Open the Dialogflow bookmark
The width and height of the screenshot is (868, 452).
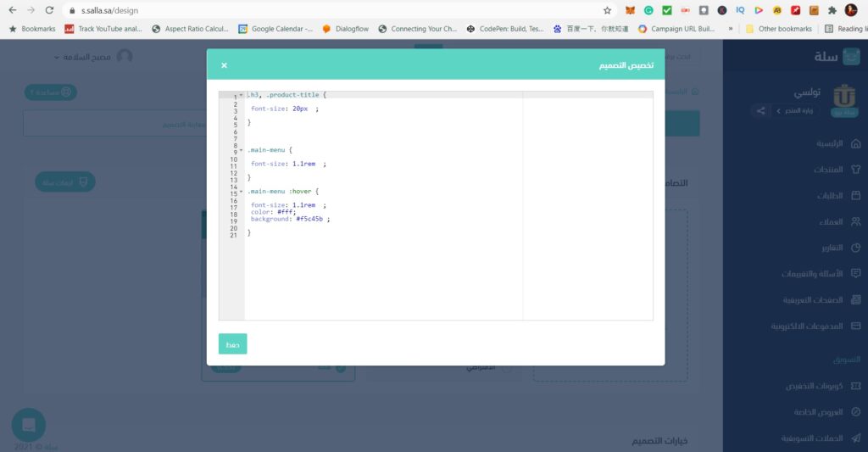coord(344,29)
